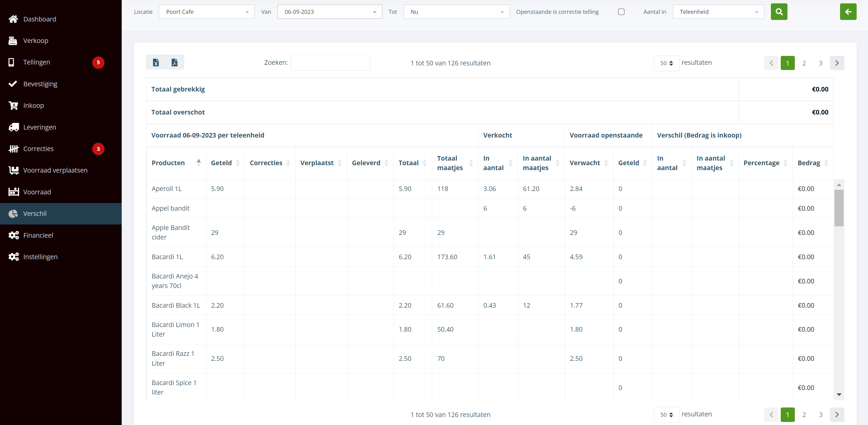The height and width of the screenshot is (425, 868).
Task: Click the green search magnifier button
Action: 779,12
